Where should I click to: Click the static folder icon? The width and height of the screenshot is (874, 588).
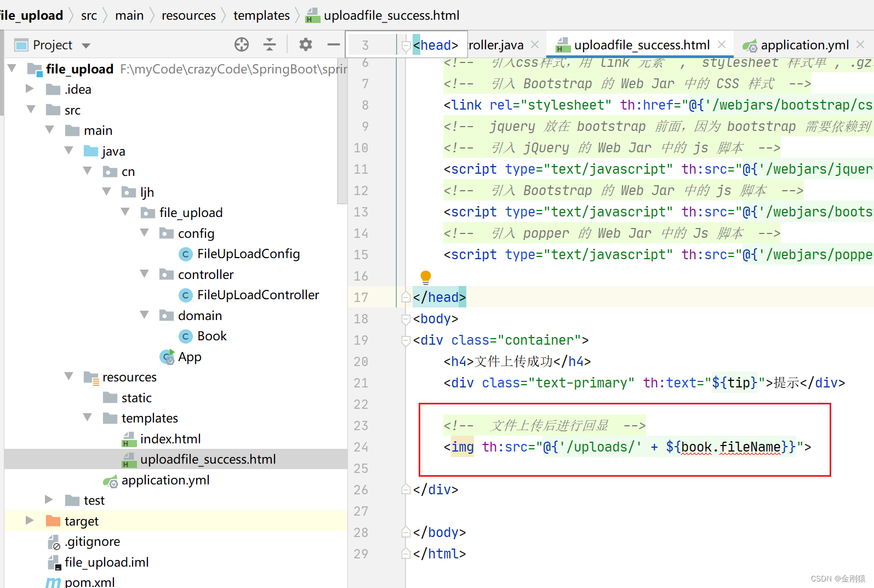click(110, 397)
